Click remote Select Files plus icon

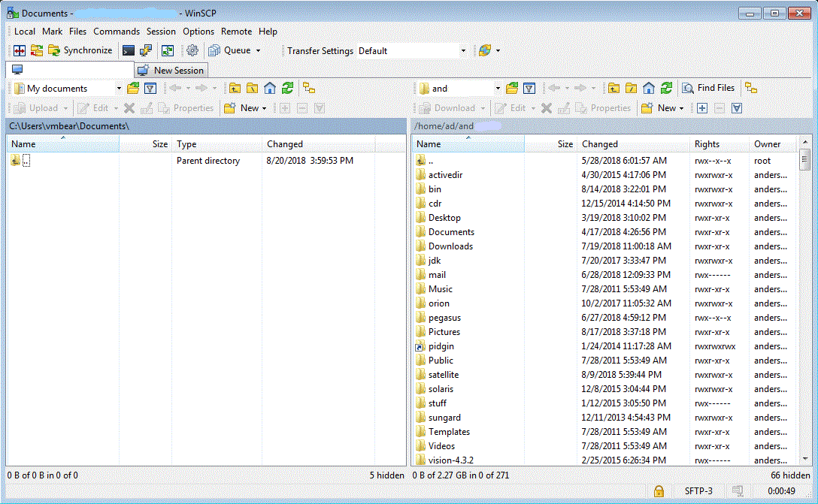[x=702, y=108]
